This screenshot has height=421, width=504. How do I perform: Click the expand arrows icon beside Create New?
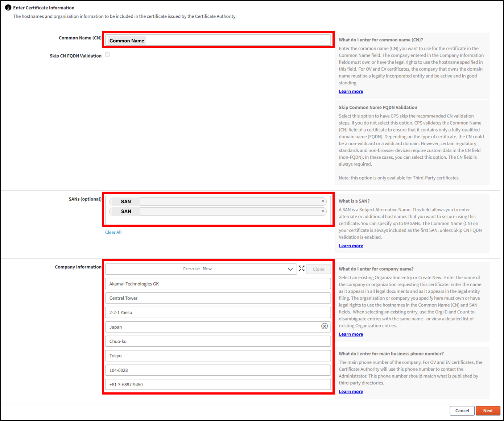coord(302,268)
